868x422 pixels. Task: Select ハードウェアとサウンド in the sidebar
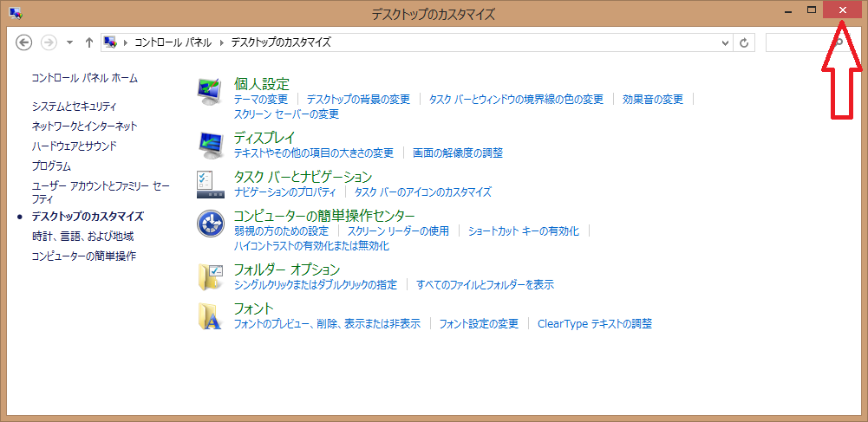74,146
